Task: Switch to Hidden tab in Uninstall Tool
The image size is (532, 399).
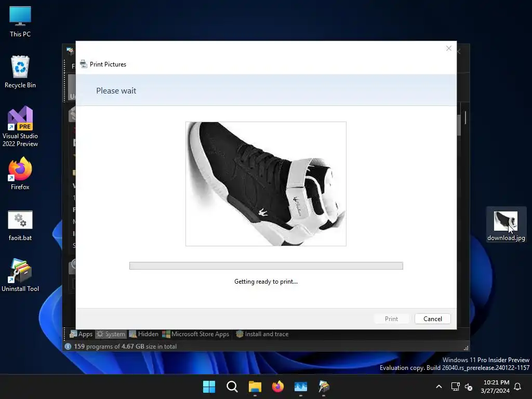Action: 144,334
